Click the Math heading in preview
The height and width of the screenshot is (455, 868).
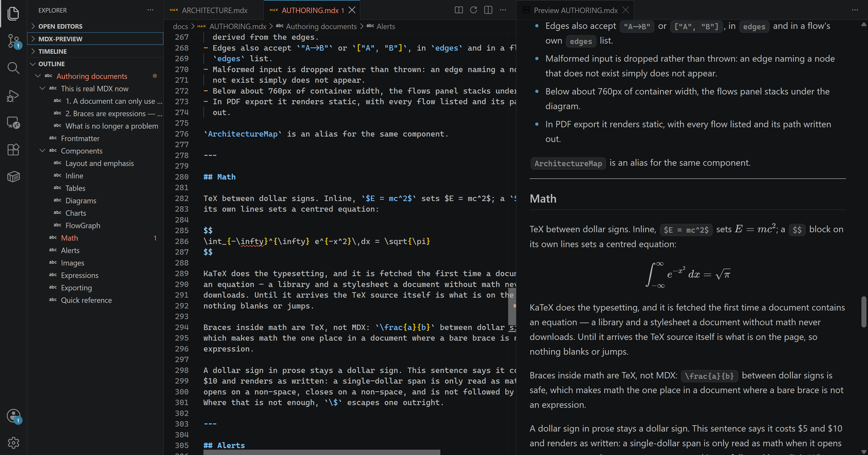(x=543, y=199)
